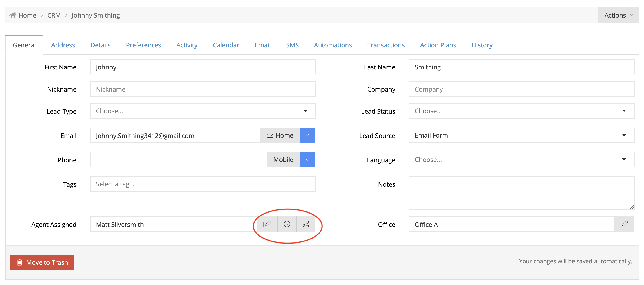Click the reassign agent icon beside Matt Silversmith
The image size is (644, 285).
[306, 224]
